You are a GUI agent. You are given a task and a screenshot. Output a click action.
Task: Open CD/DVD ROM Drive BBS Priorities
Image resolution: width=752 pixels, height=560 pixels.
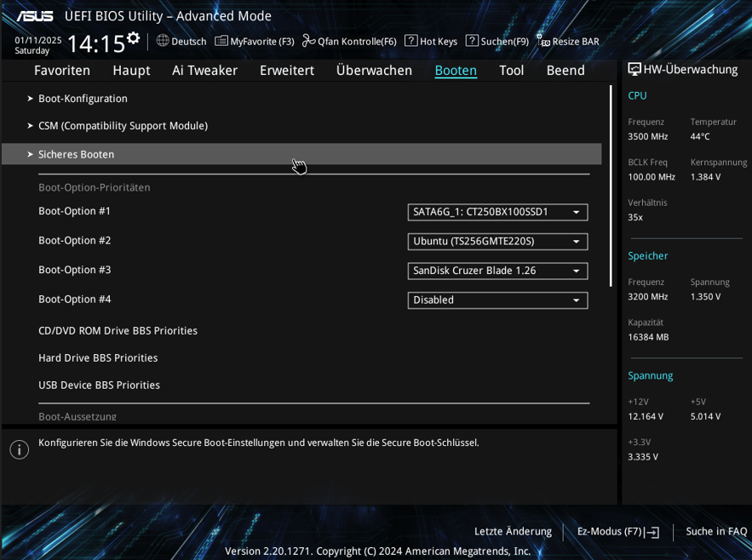click(118, 331)
